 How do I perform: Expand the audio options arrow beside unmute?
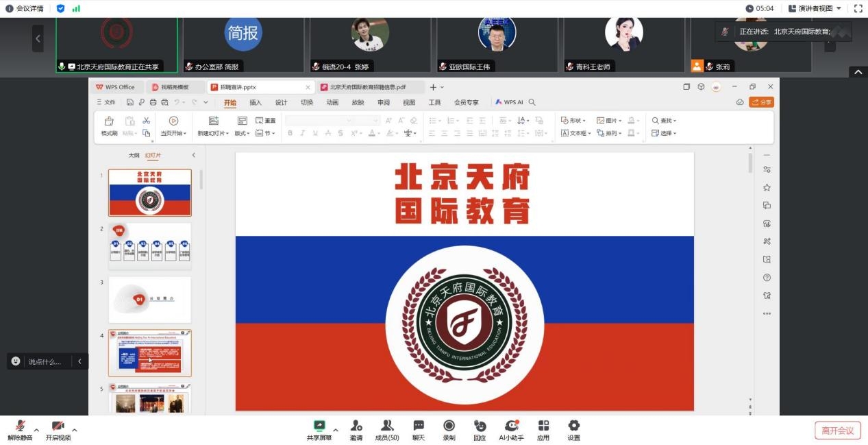(x=36, y=430)
